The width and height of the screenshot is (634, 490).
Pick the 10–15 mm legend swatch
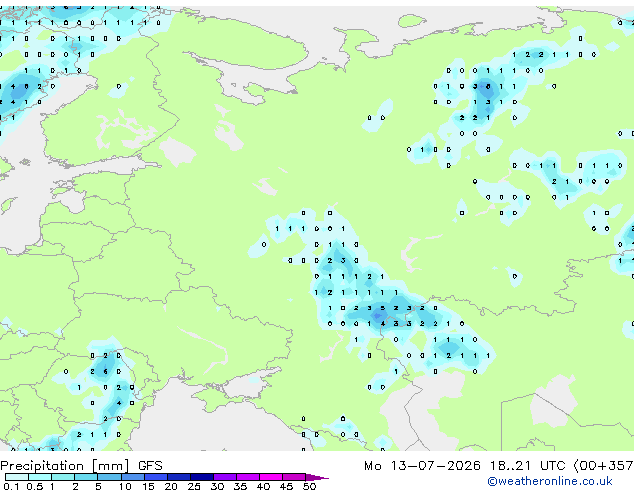coord(132,477)
